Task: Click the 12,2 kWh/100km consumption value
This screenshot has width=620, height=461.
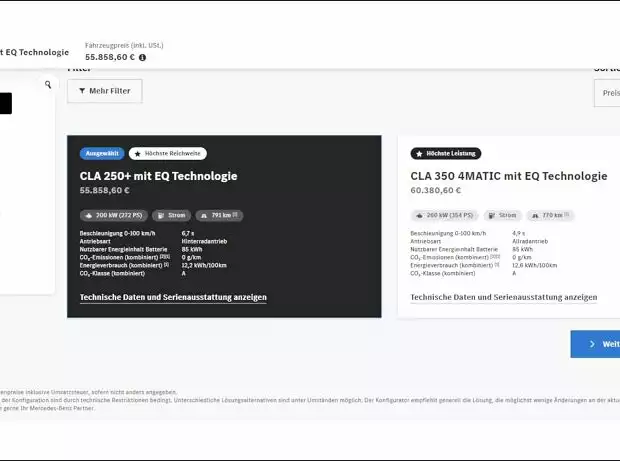Action: coord(204,265)
